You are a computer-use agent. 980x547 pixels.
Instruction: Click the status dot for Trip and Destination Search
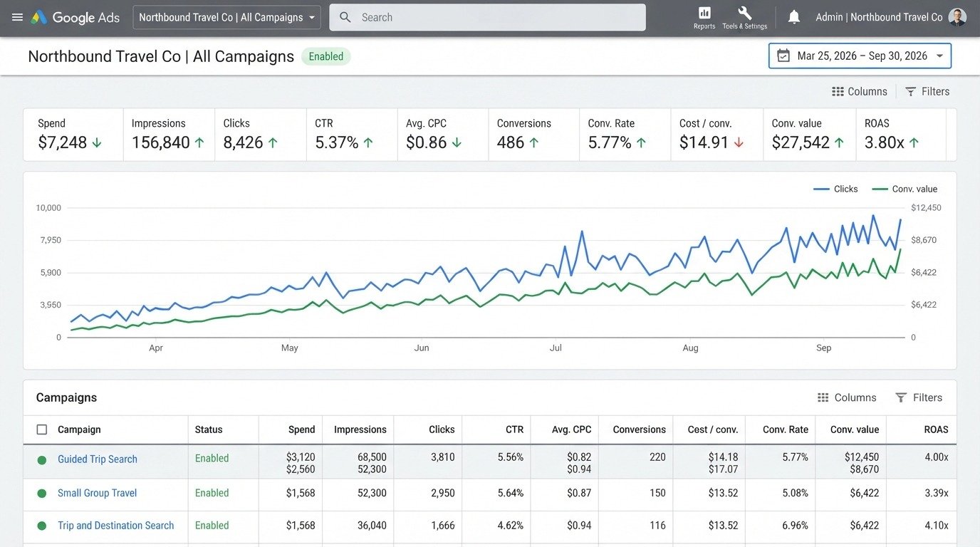point(42,526)
